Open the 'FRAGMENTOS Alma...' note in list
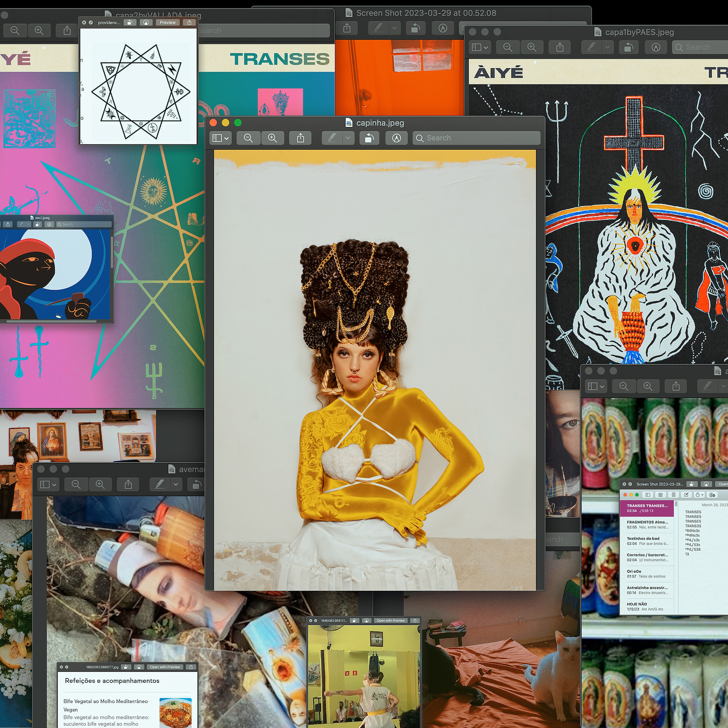 (x=647, y=524)
